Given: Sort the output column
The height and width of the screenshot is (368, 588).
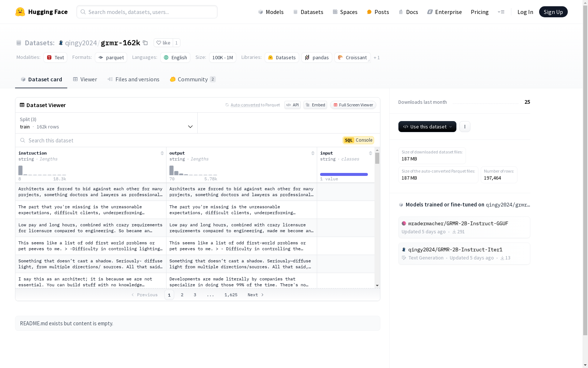Looking at the screenshot, I should coord(313,153).
